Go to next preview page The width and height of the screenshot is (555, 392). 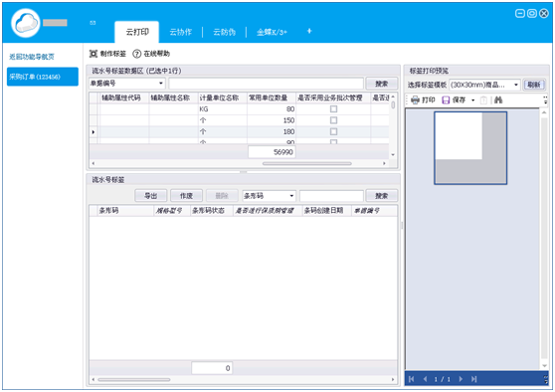(x=461, y=379)
